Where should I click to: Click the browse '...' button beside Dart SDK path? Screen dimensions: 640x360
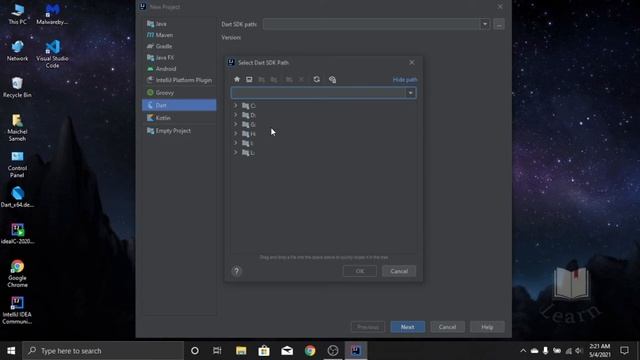point(499,24)
